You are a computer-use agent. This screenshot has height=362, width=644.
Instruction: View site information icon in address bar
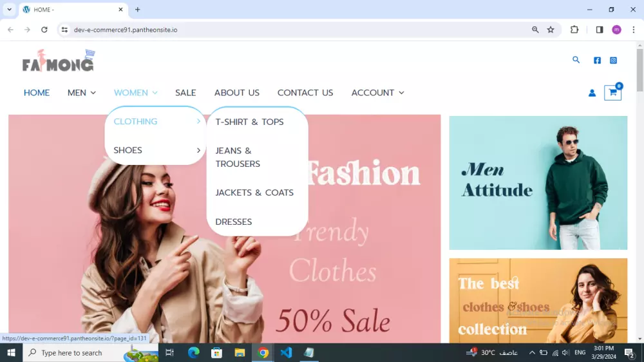point(64,30)
